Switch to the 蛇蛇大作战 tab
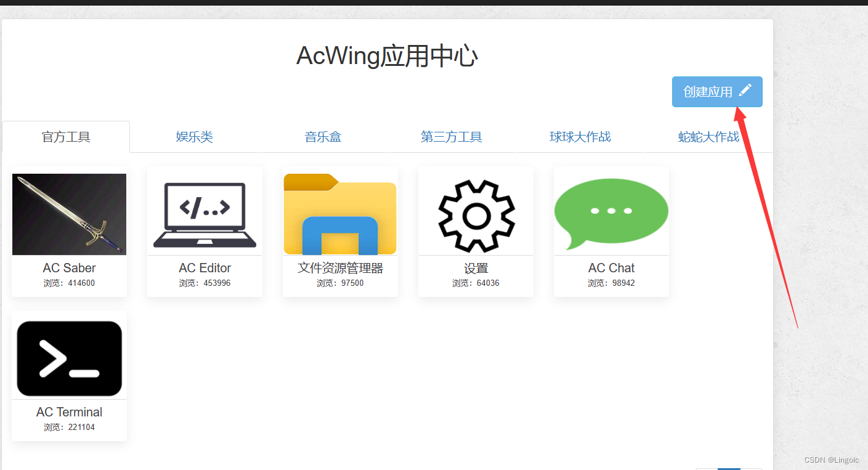The width and height of the screenshot is (868, 470). pos(708,137)
